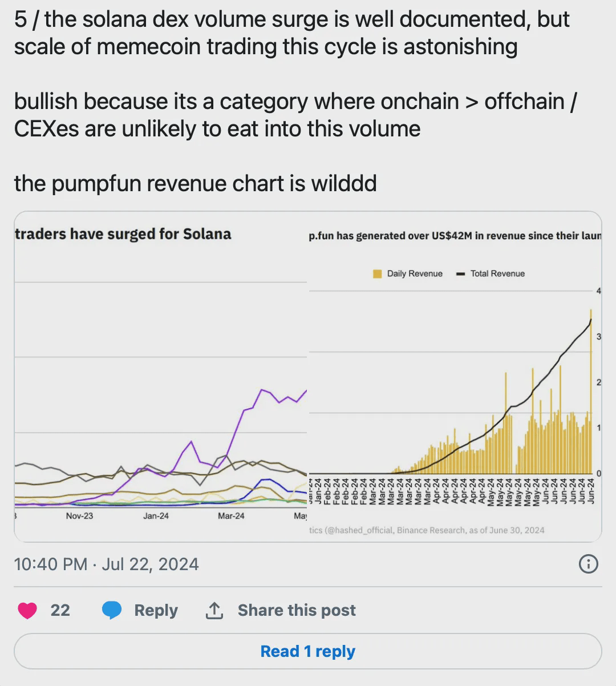Open the Read 1 reply button
This screenshot has width=616, height=686.
(x=308, y=651)
